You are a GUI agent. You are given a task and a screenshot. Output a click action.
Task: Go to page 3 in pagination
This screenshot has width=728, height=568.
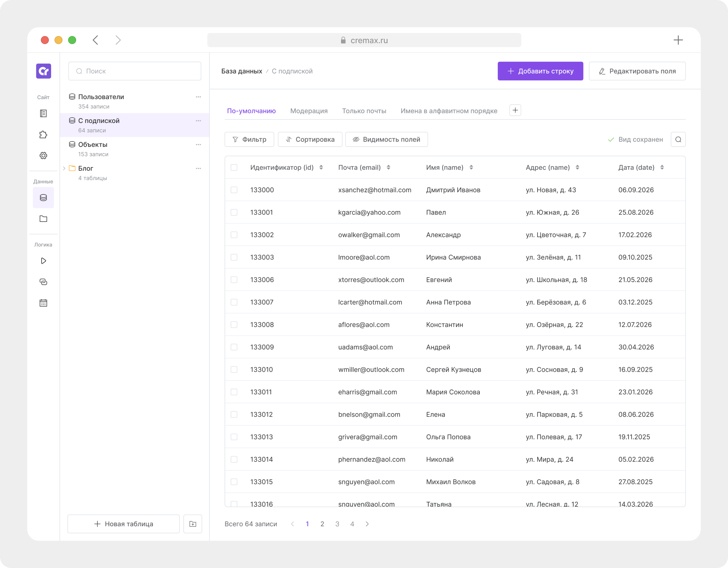[337, 524]
